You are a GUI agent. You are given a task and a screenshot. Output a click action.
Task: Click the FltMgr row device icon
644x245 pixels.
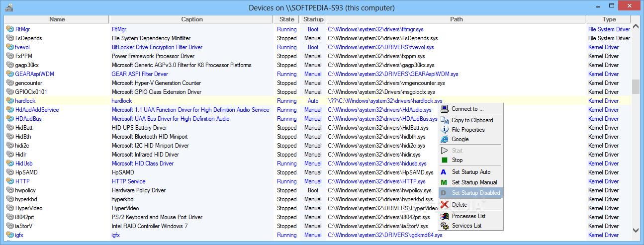(9, 29)
